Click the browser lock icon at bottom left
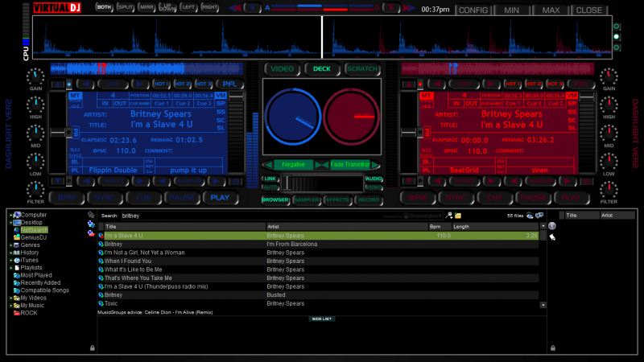The image size is (644, 362). click(x=93, y=348)
